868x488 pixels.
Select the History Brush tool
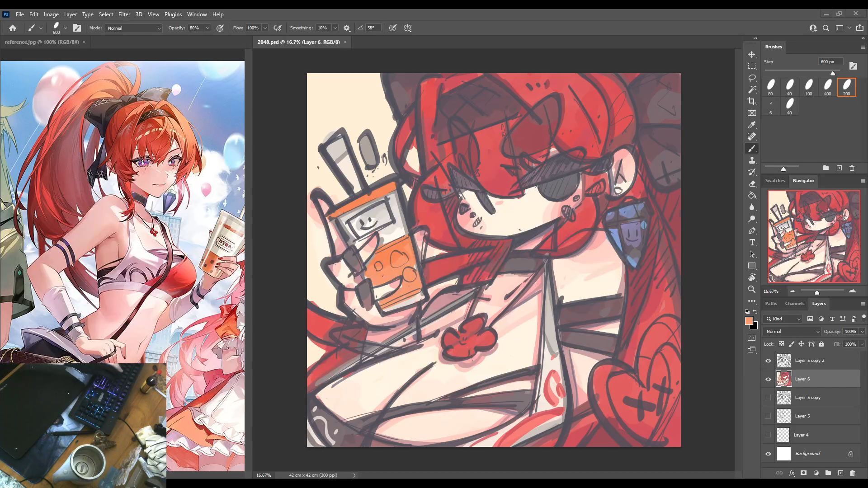(752, 172)
